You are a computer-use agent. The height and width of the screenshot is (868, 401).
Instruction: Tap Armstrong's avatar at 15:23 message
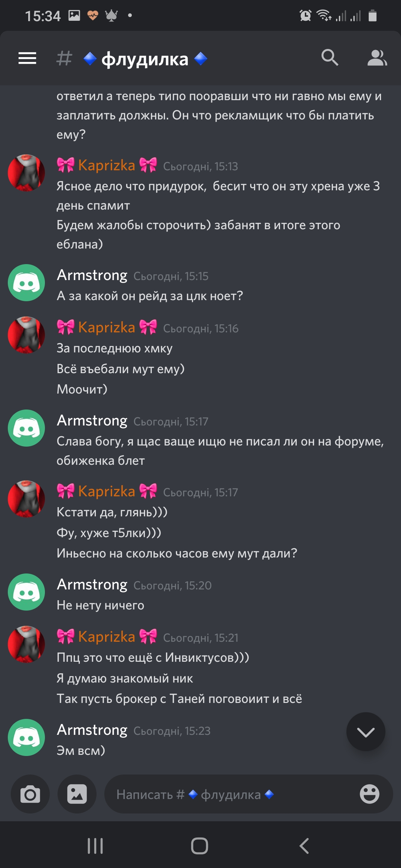point(26,737)
